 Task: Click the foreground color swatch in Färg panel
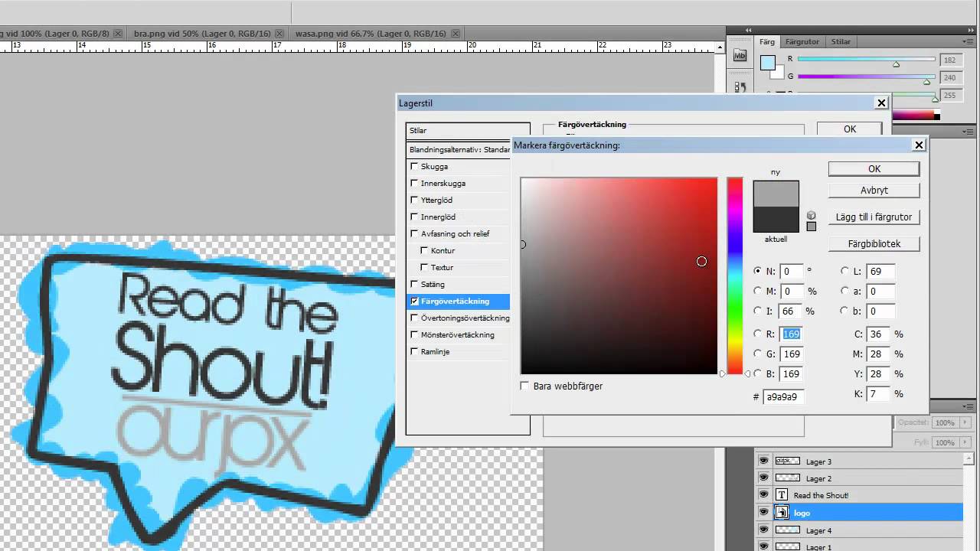click(767, 63)
